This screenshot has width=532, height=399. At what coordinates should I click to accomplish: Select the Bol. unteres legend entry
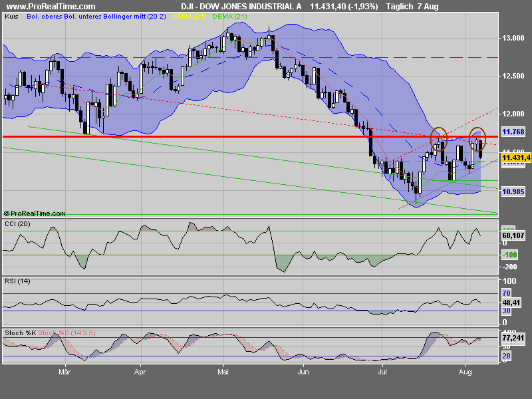pyautogui.click(x=80, y=16)
